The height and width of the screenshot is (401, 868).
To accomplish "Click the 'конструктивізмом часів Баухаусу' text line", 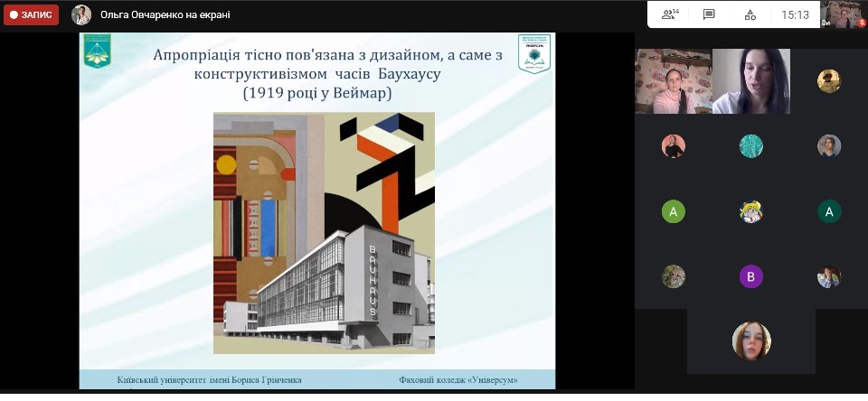I will tap(317, 74).
